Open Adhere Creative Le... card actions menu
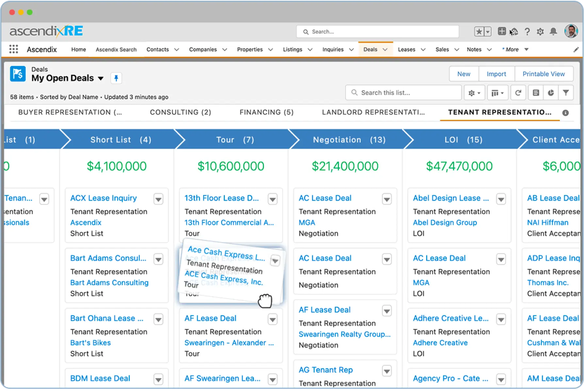The image size is (584, 392). click(x=501, y=319)
